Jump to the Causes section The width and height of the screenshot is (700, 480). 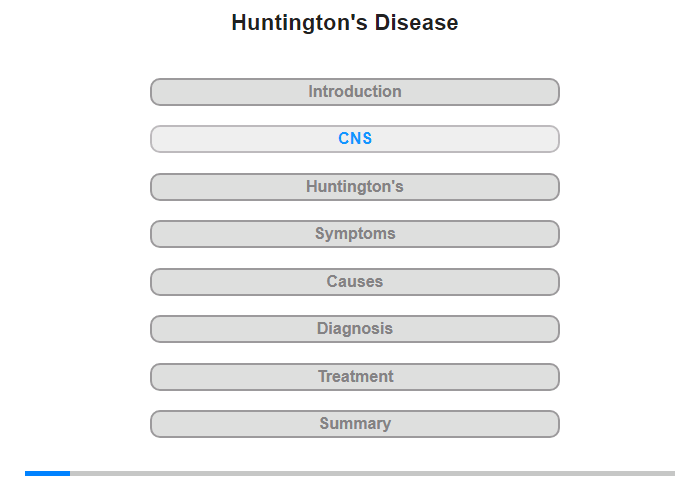(x=354, y=282)
